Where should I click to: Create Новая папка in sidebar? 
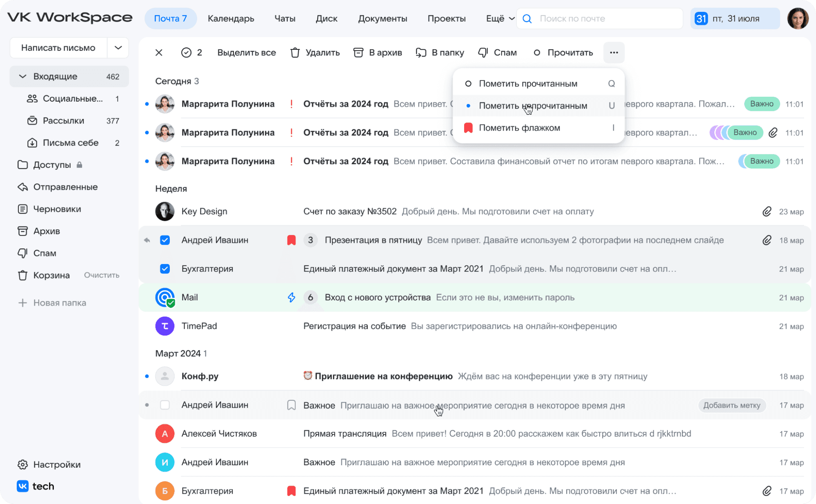(52, 303)
